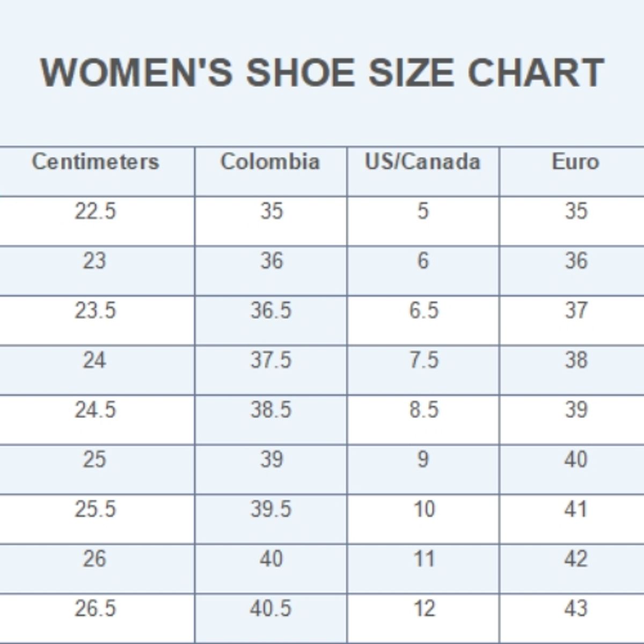Screen dimensions: 644x644
Task: Select Colombia size 37.5 cell
Action: point(270,361)
